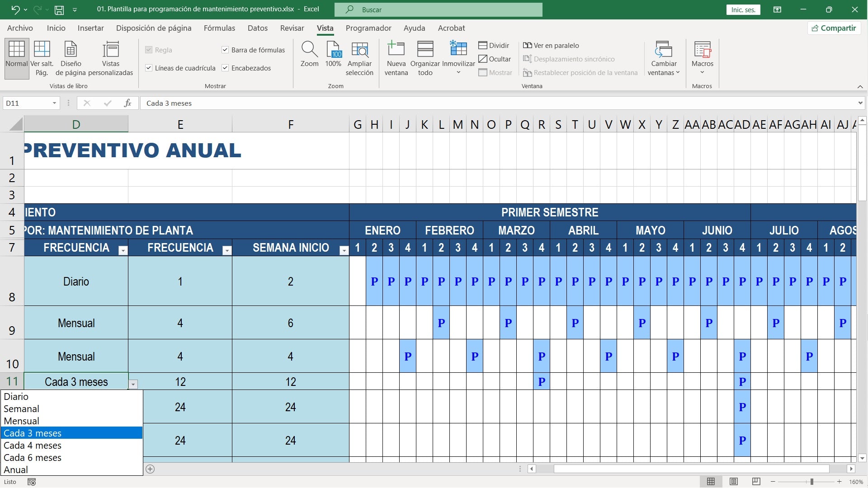Open Customize Quick Access Toolbar arrow

point(75,9)
